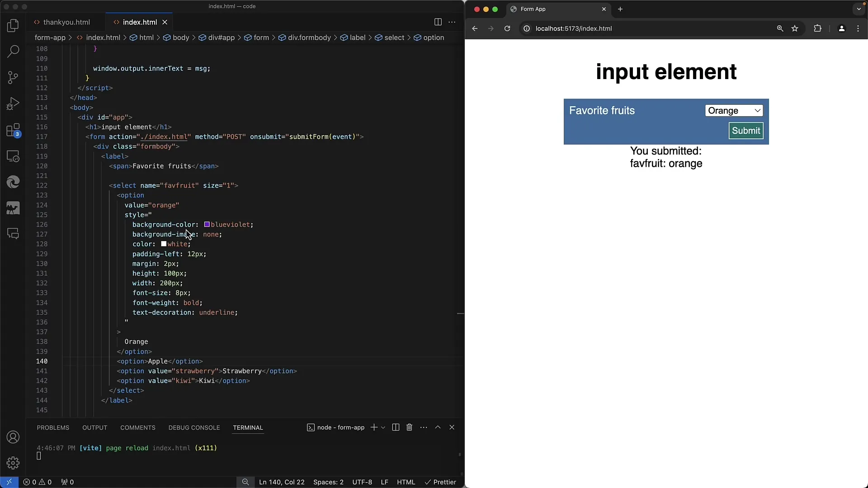This screenshot has height=488, width=868.
Task: Click the Source Control icon in sidebar
Action: (x=13, y=77)
